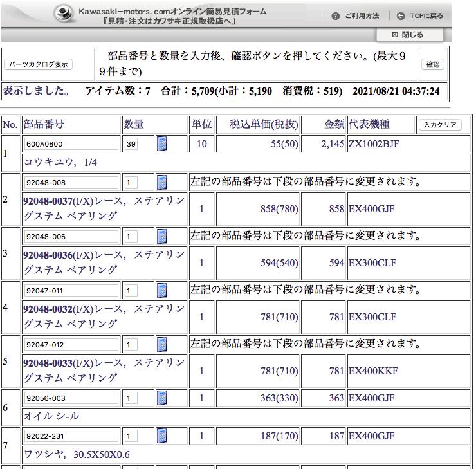Click the timestamp 2021/08/21 04:37:24

(x=396, y=91)
